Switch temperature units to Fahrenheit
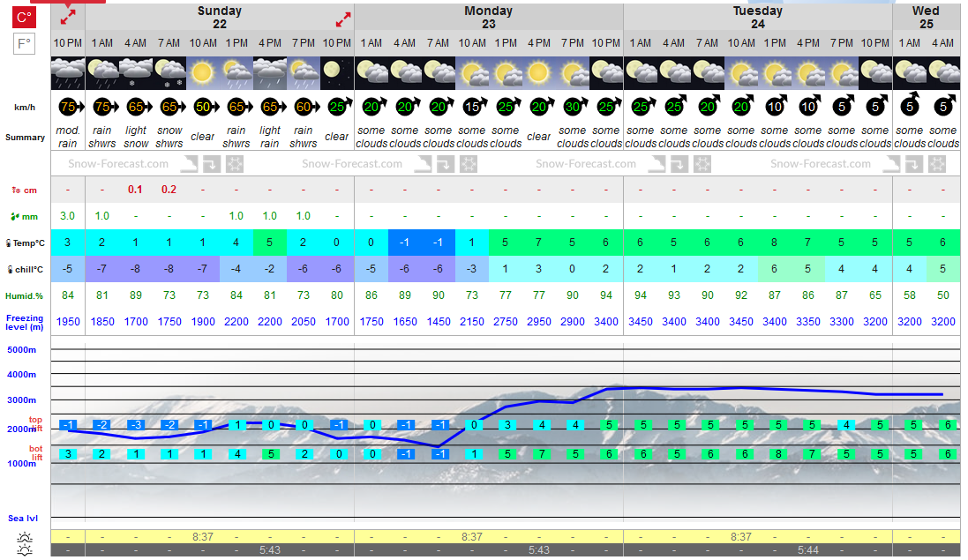Viewport: 968px width, 560px height. click(24, 44)
